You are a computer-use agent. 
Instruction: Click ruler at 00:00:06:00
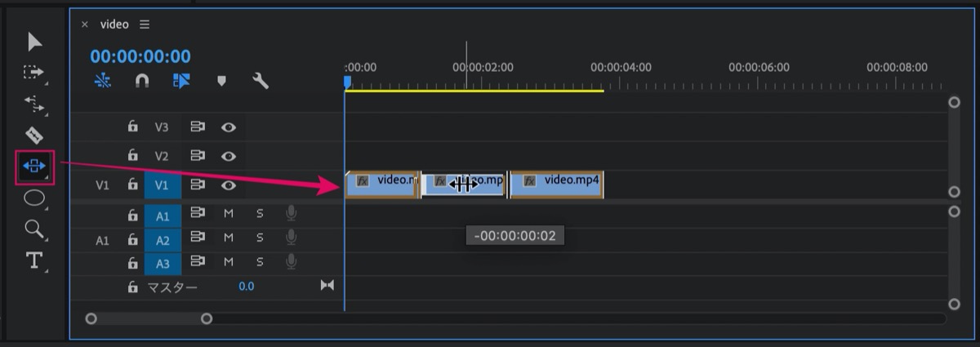pyautogui.click(x=759, y=67)
